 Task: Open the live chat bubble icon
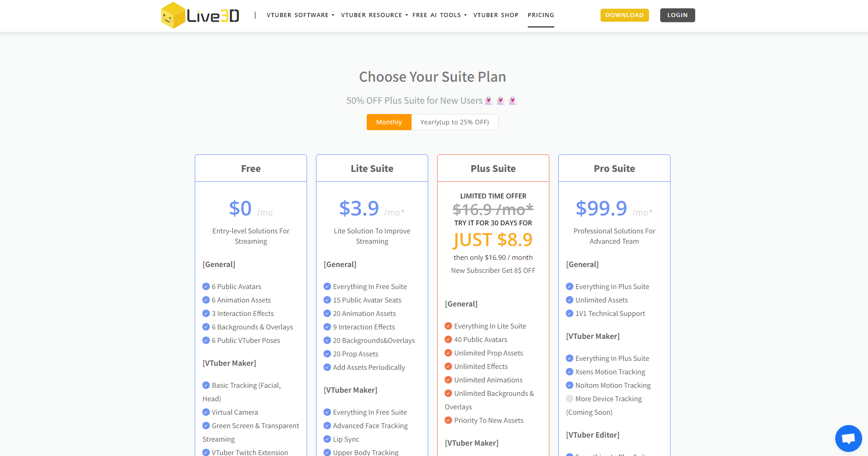coord(848,438)
